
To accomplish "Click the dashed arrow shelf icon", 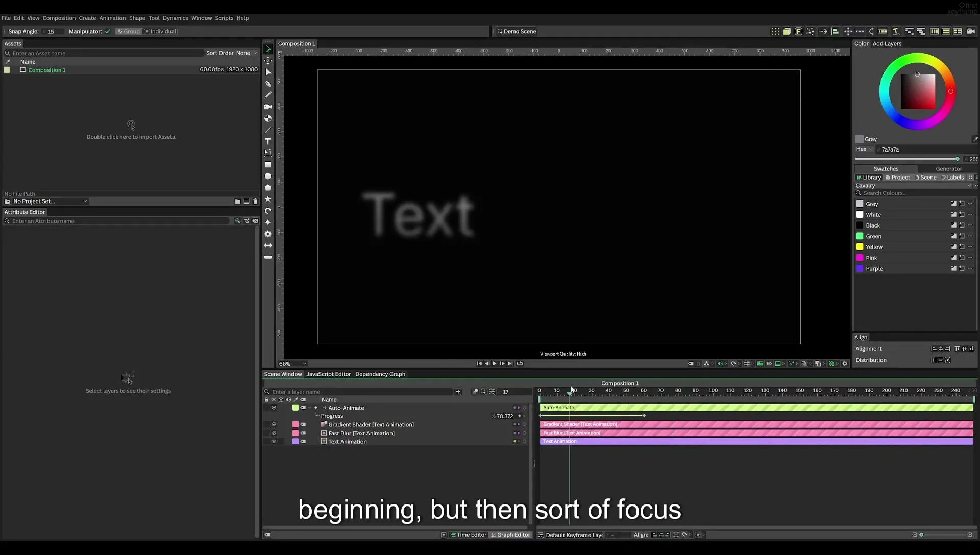I will tap(823, 31).
